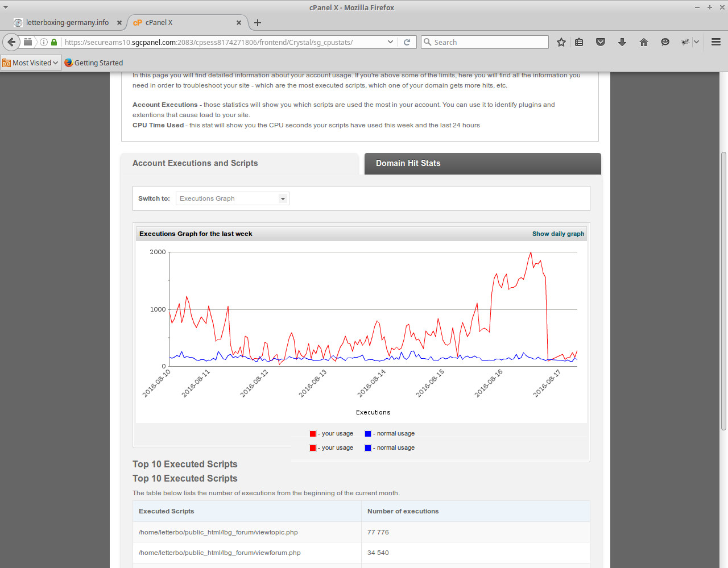The width and height of the screenshot is (728, 568).
Task: Open the Getting Started bookmark
Action: [94, 63]
